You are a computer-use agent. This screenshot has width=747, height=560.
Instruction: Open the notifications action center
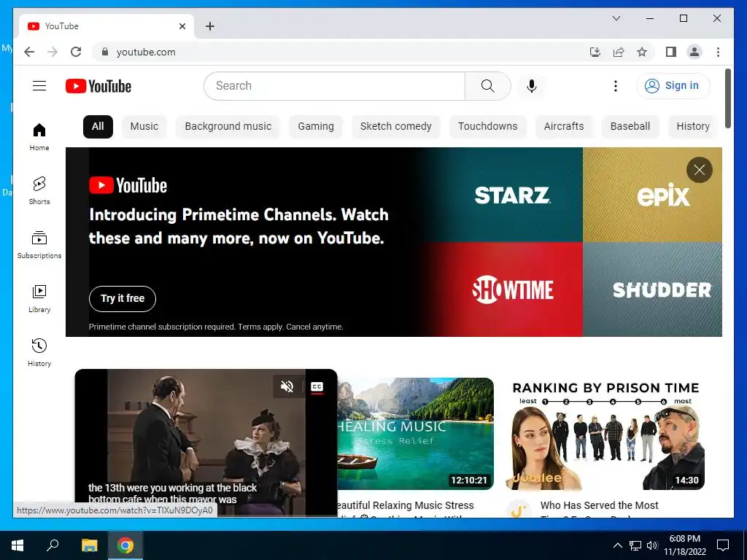click(723, 545)
